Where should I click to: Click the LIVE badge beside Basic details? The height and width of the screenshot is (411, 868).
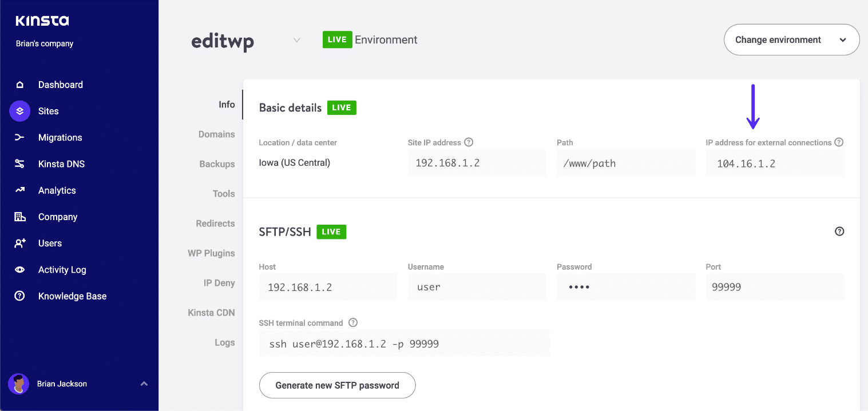(x=342, y=107)
